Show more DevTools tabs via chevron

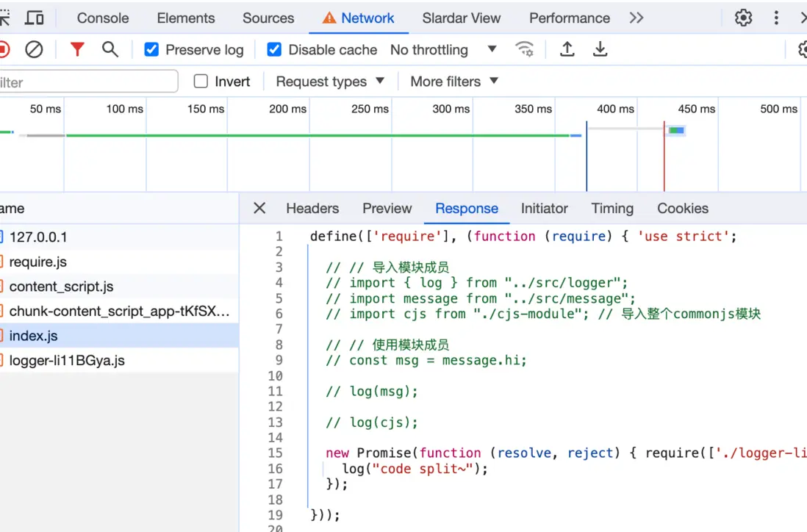pyautogui.click(x=636, y=18)
